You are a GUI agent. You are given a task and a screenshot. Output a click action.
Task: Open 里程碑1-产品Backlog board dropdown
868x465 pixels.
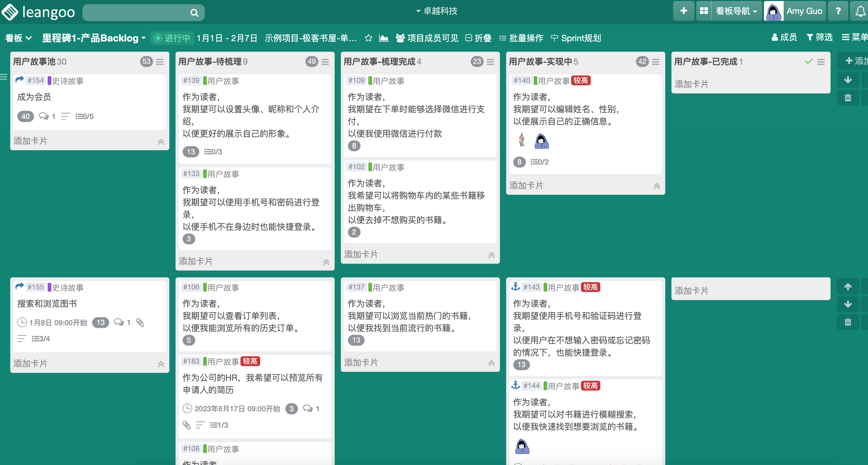click(x=94, y=38)
